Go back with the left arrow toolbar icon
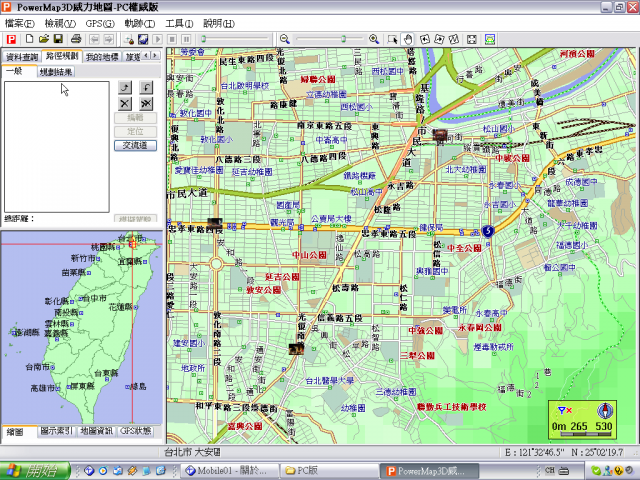 (94, 39)
